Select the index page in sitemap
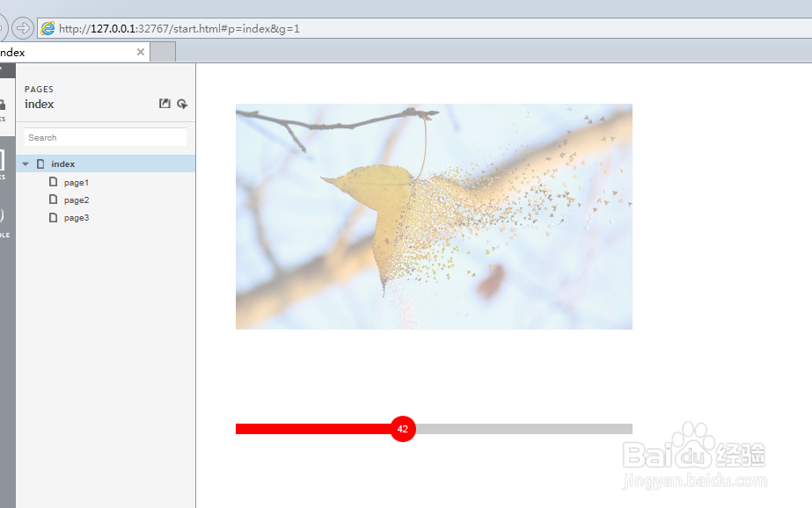Image resolution: width=812 pixels, height=508 pixels. [106, 163]
